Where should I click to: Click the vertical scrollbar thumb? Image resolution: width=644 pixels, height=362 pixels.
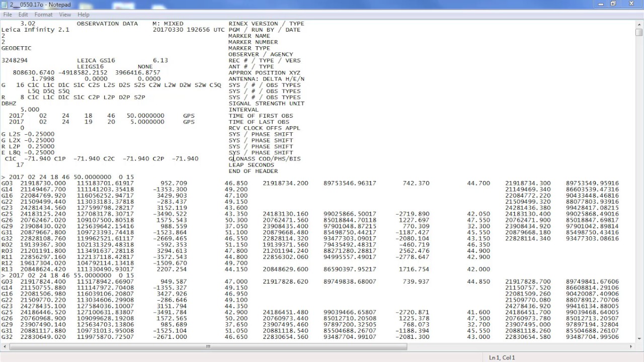point(639,32)
